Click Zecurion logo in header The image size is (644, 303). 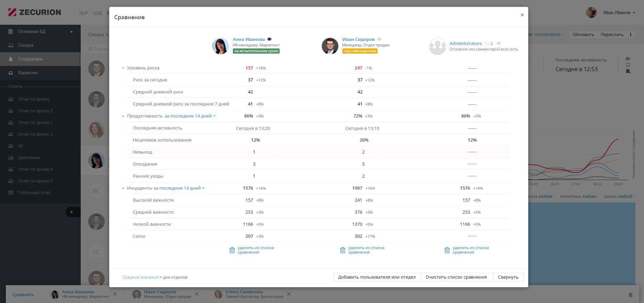34,12
